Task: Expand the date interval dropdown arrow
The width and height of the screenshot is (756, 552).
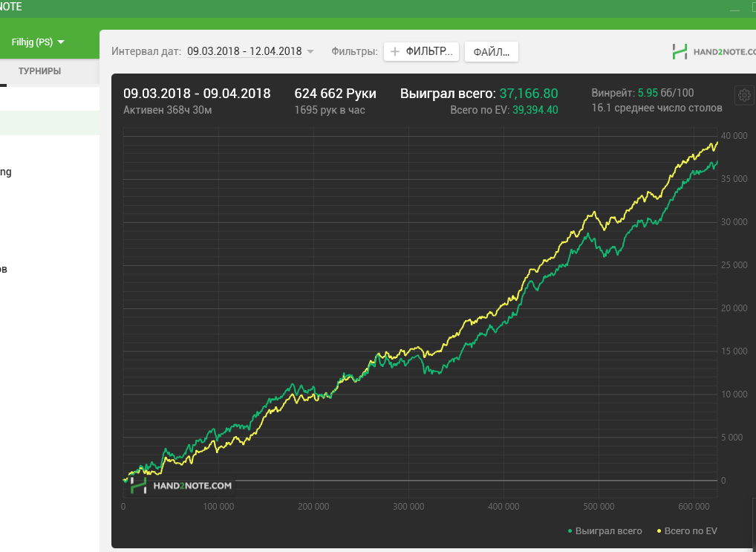Action: pos(310,51)
